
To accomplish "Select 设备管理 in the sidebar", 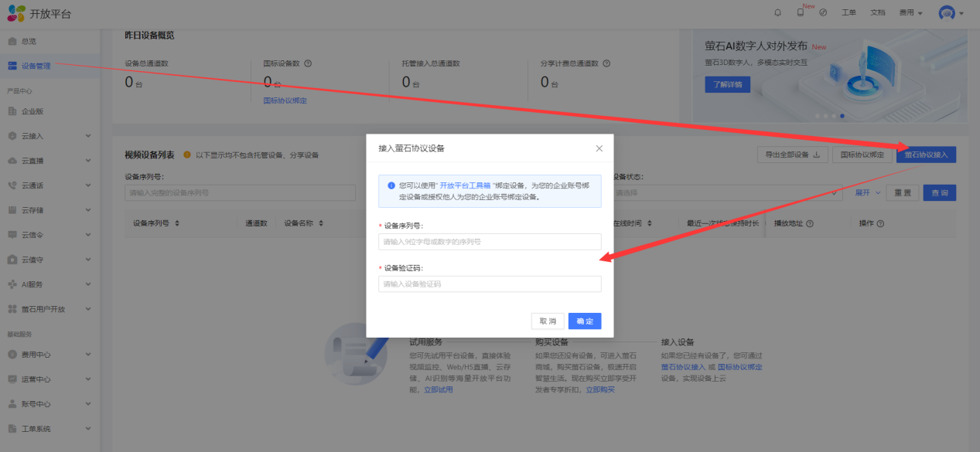I will 36,66.
